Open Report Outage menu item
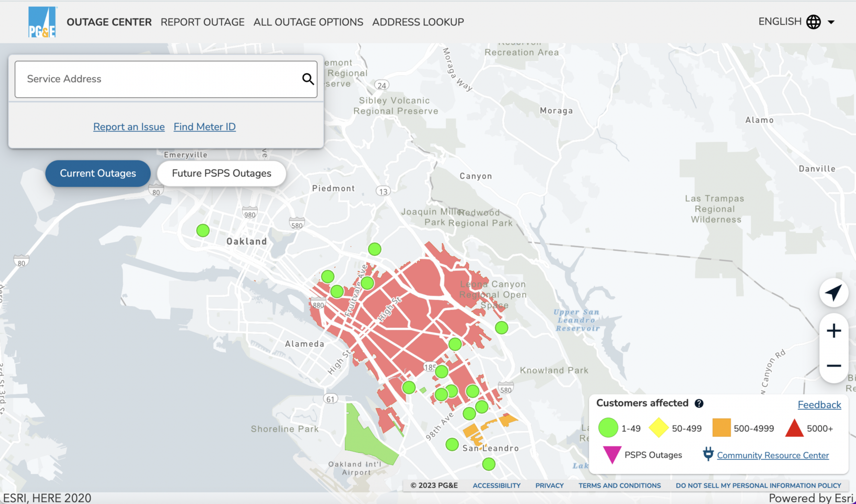The image size is (856, 504). click(202, 22)
